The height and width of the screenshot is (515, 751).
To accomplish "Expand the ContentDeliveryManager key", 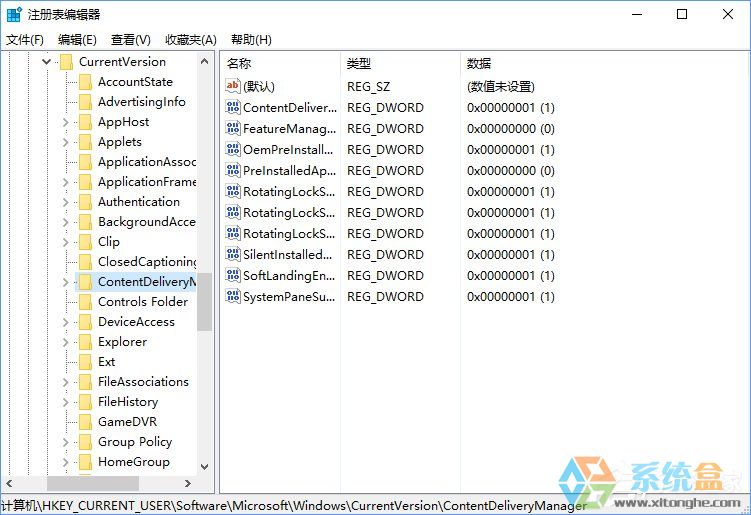I will pyautogui.click(x=66, y=282).
